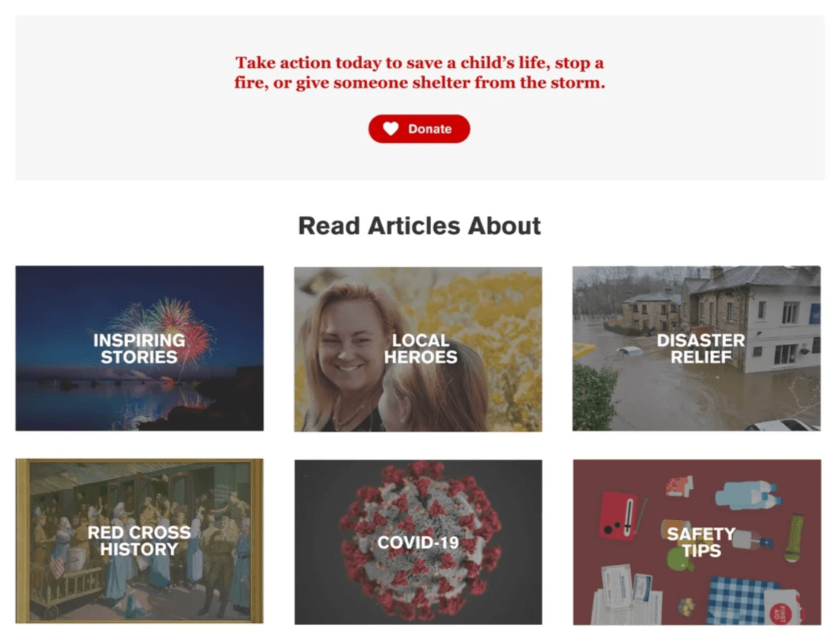
Task: Click the coronavirus particle image
Action: click(x=419, y=542)
